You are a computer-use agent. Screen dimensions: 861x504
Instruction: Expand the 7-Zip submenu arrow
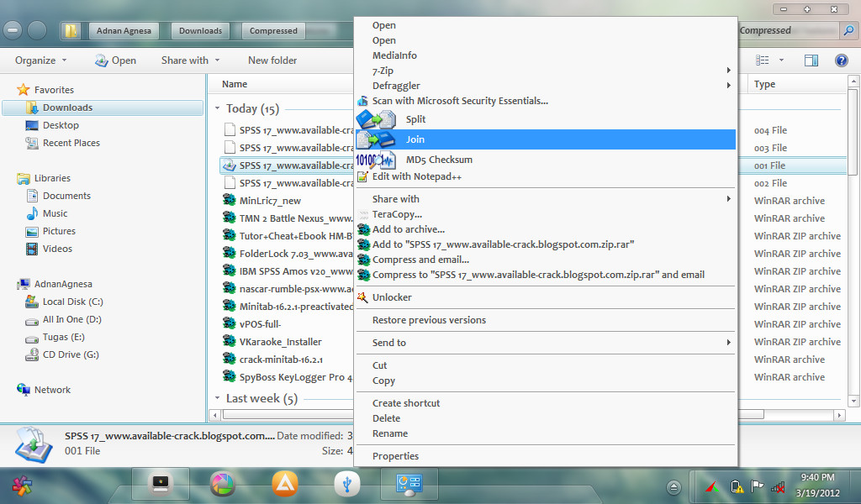click(x=728, y=71)
